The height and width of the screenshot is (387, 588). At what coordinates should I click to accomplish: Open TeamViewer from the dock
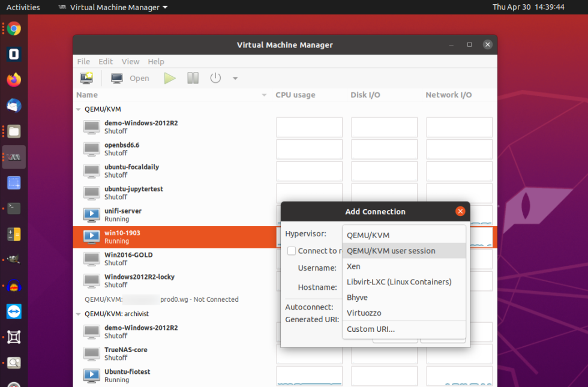[13, 311]
